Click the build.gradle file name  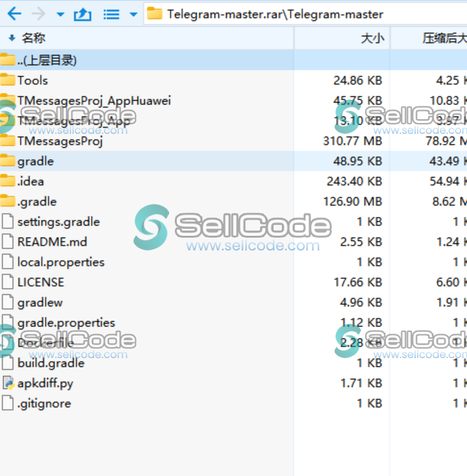click(51, 363)
